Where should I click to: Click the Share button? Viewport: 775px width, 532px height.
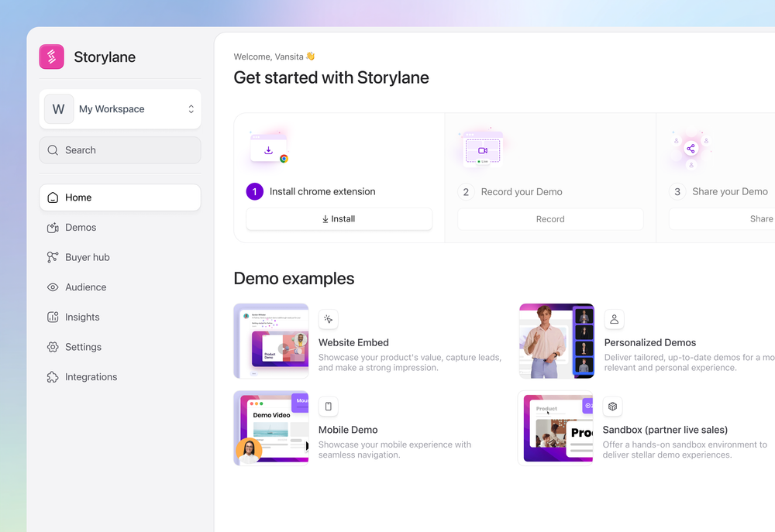(722, 219)
